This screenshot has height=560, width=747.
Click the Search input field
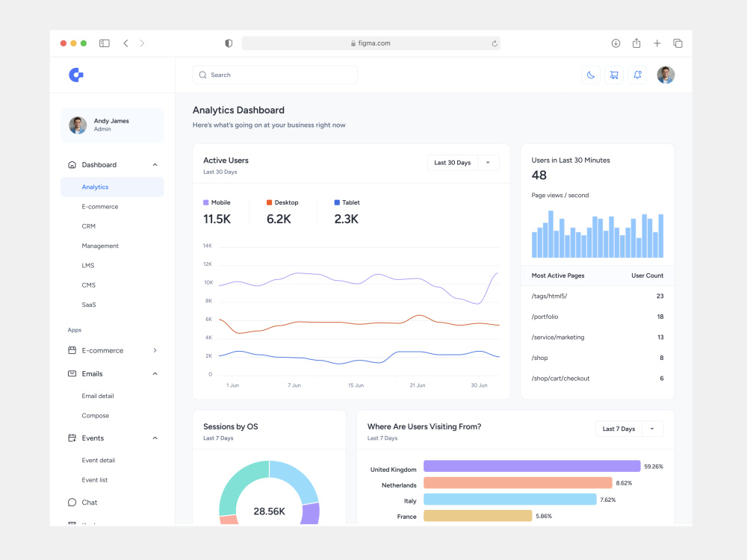(275, 75)
